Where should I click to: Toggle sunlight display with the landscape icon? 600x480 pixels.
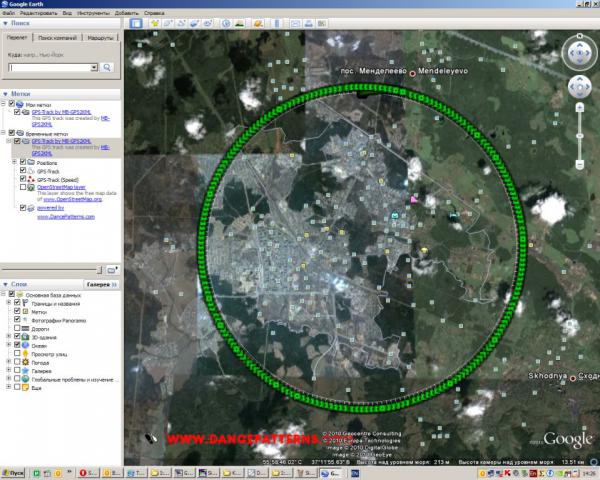tap(239, 24)
